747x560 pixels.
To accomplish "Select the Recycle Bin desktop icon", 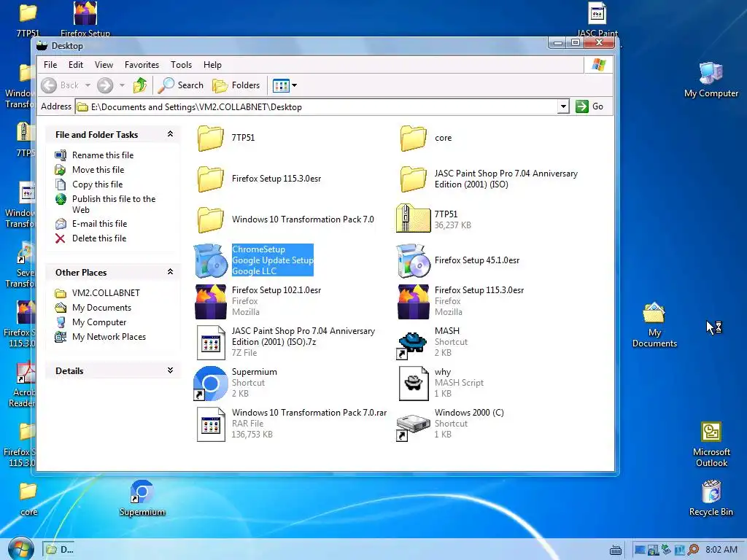I will point(711,497).
